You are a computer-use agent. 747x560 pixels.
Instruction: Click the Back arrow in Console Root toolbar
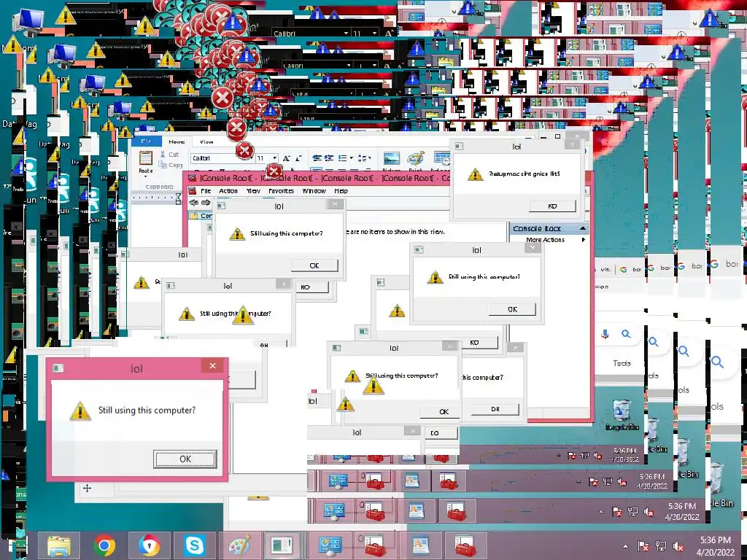(x=194, y=203)
